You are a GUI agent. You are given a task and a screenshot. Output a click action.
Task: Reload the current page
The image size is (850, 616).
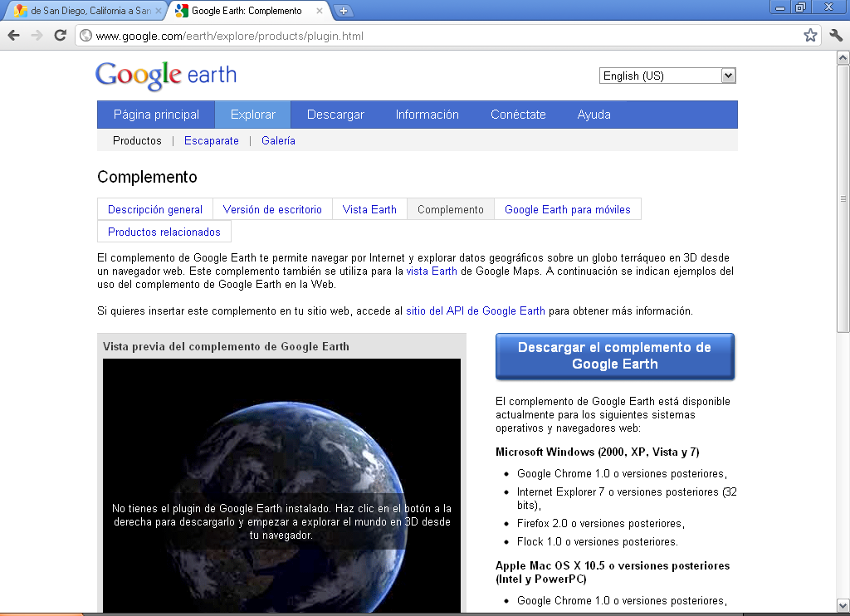(x=59, y=36)
